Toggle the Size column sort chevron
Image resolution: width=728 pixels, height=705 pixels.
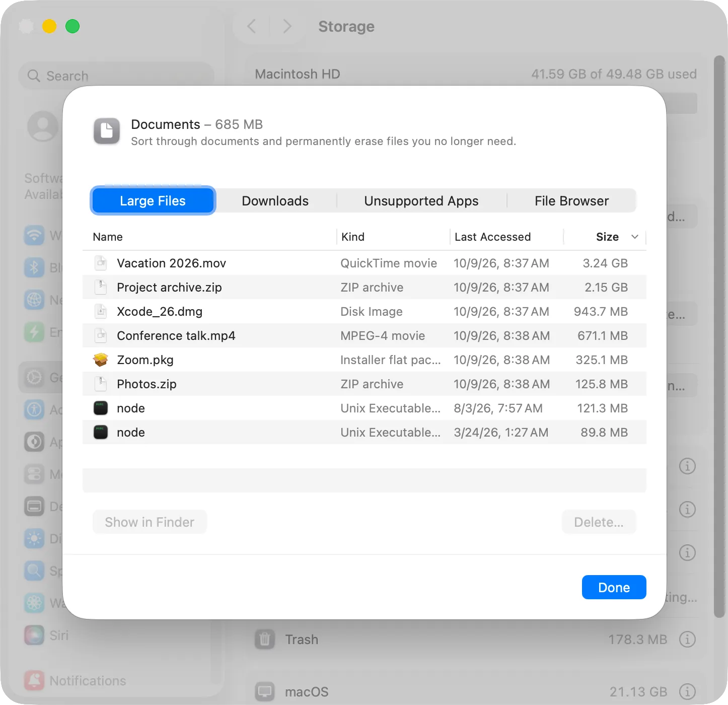635,237
